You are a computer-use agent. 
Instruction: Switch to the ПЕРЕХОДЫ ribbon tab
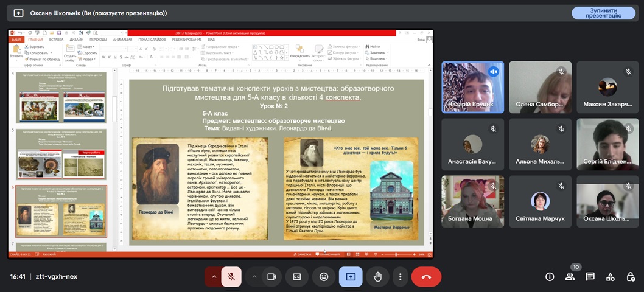click(x=98, y=40)
